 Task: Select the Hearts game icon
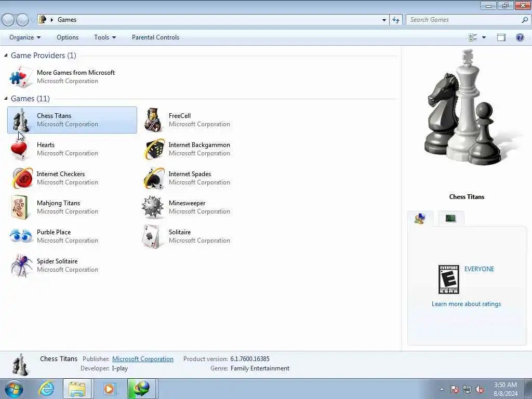(x=20, y=149)
